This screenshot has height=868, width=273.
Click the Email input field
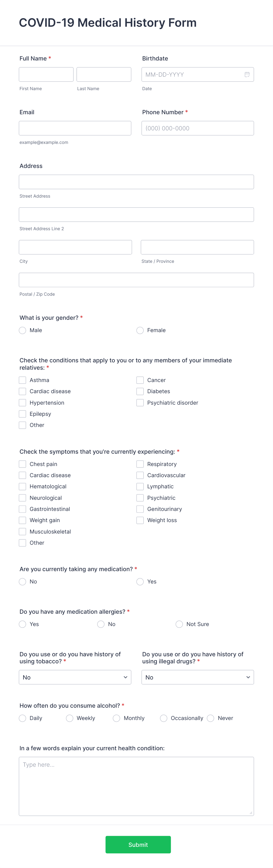75,128
